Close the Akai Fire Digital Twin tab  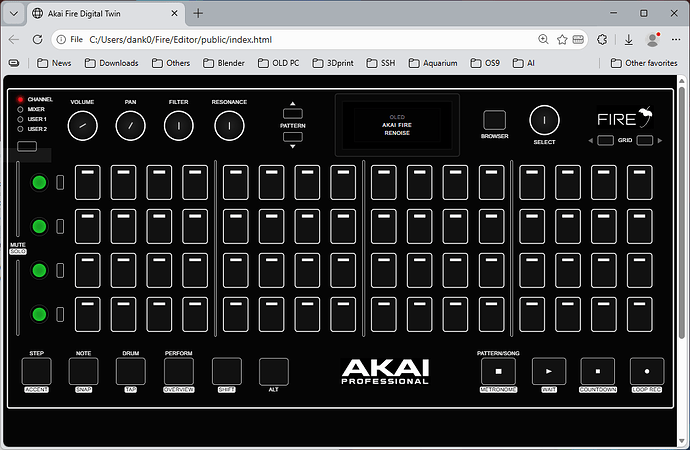[174, 14]
